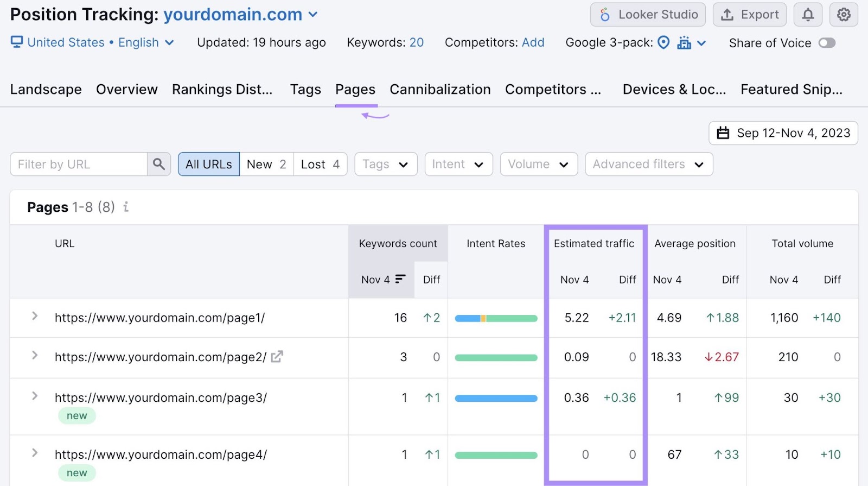
Task: Open the Sep 12-Nov 4, 2023 date picker
Action: [783, 133]
